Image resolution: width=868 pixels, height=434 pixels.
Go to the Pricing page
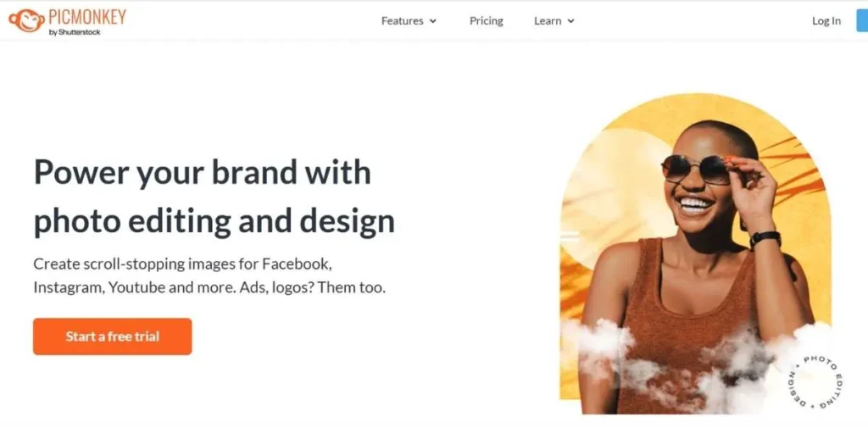(486, 21)
